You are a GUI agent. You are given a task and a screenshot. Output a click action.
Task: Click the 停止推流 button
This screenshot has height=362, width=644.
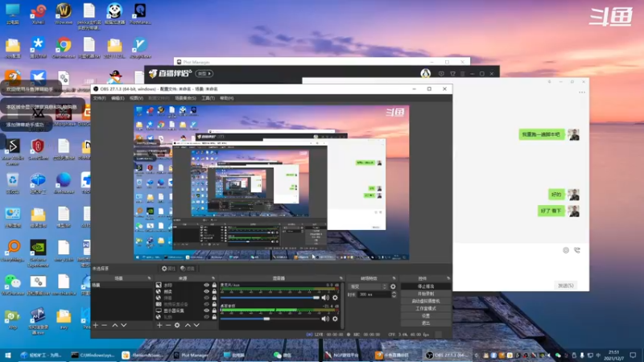pos(426,286)
